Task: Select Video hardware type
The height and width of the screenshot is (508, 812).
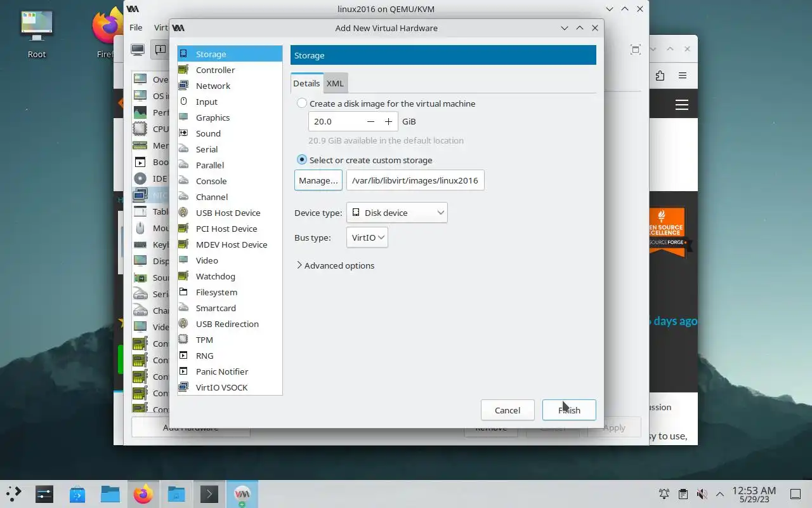Action: (230, 260)
